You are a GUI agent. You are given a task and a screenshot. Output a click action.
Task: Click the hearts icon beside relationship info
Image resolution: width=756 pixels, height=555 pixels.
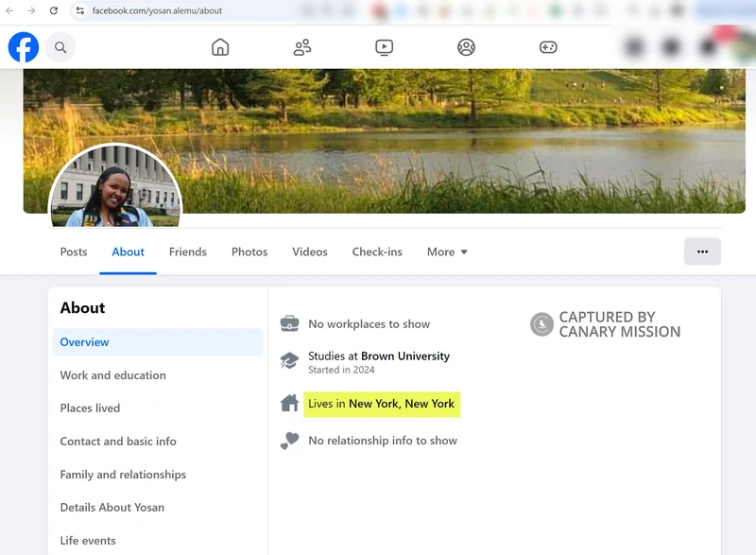pos(288,439)
